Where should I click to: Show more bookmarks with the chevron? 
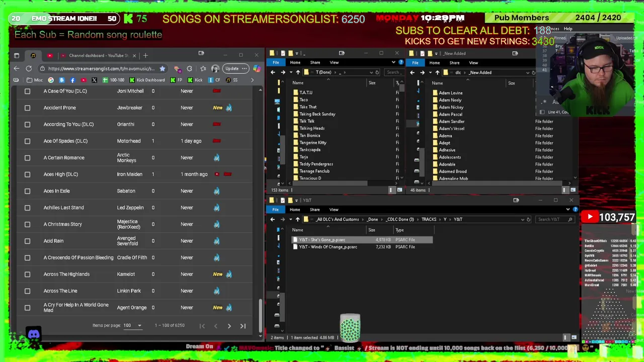[253, 80]
